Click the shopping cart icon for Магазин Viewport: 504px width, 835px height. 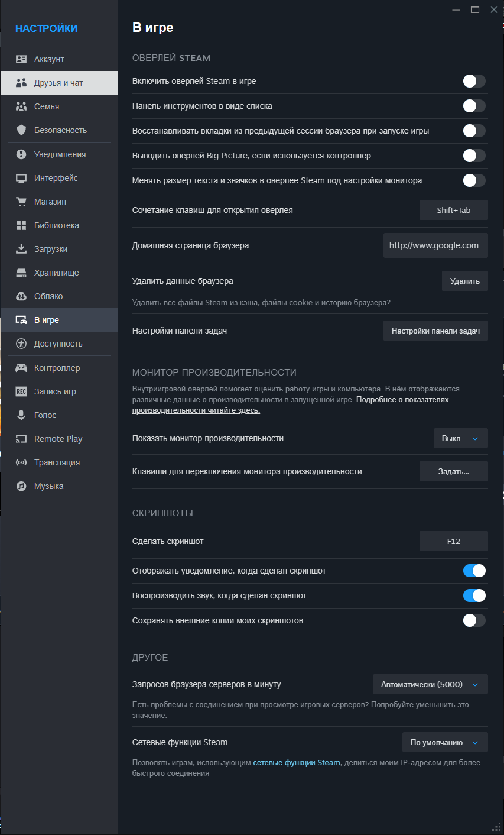pos(21,202)
